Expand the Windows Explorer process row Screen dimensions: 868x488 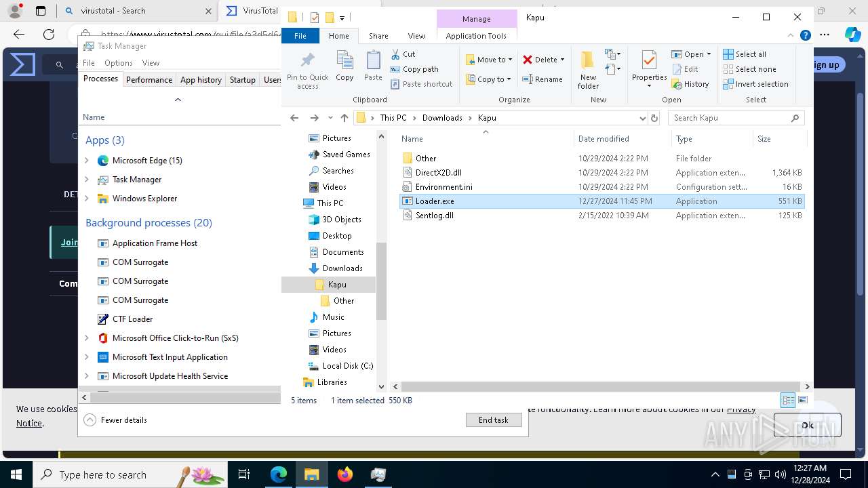(87, 199)
